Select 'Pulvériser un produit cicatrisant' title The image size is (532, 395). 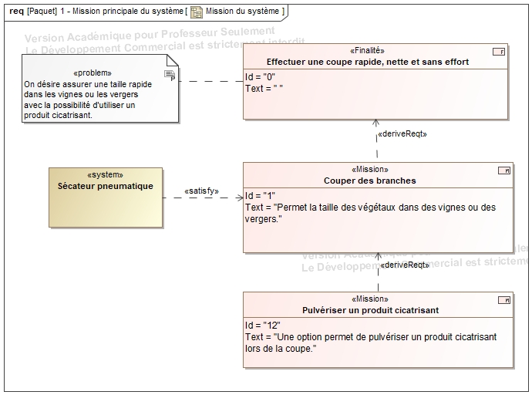coord(371,310)
